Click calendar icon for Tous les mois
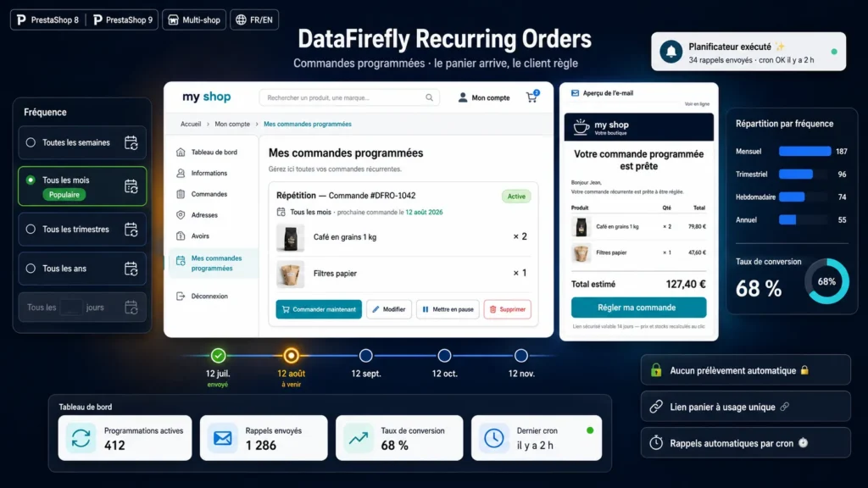868x488 pixels. pyautogui.click(x=131, y=186)
